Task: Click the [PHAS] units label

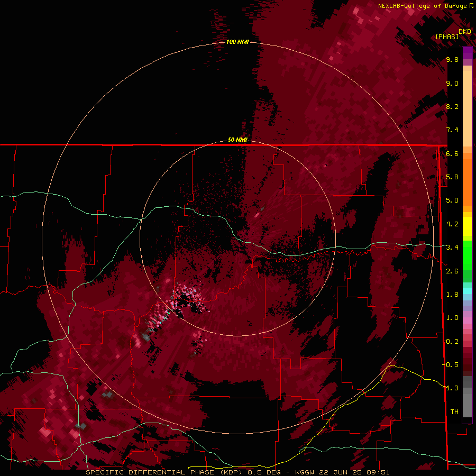Action: pyautogui.click(x=447, y=37)
